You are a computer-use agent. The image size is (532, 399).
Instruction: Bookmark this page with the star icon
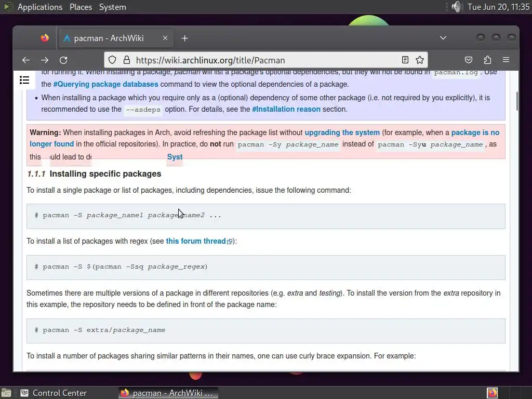coord(420,60)
